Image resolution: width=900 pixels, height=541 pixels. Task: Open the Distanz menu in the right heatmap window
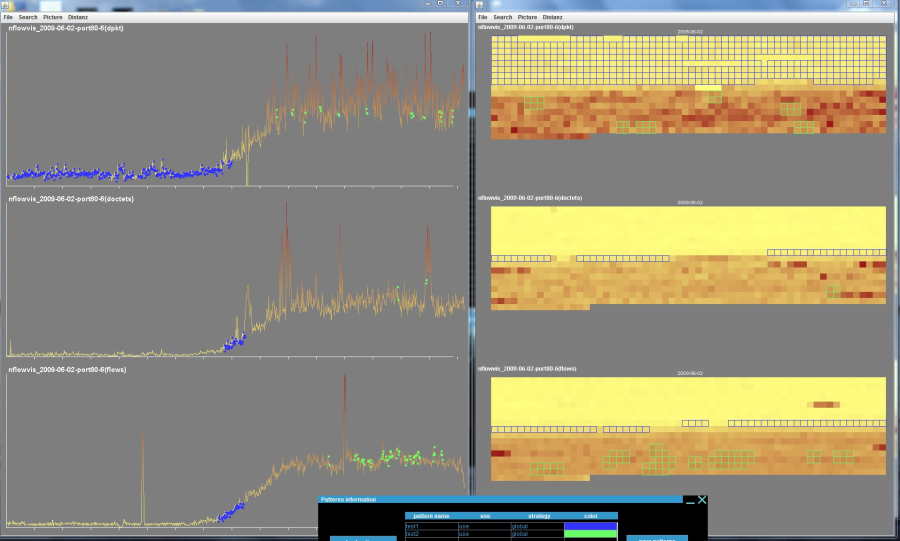click(x=552, y=17)
